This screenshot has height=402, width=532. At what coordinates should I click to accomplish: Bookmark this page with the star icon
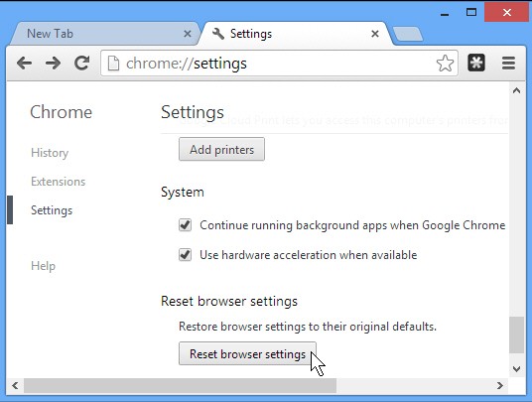[x=445, y=64]
